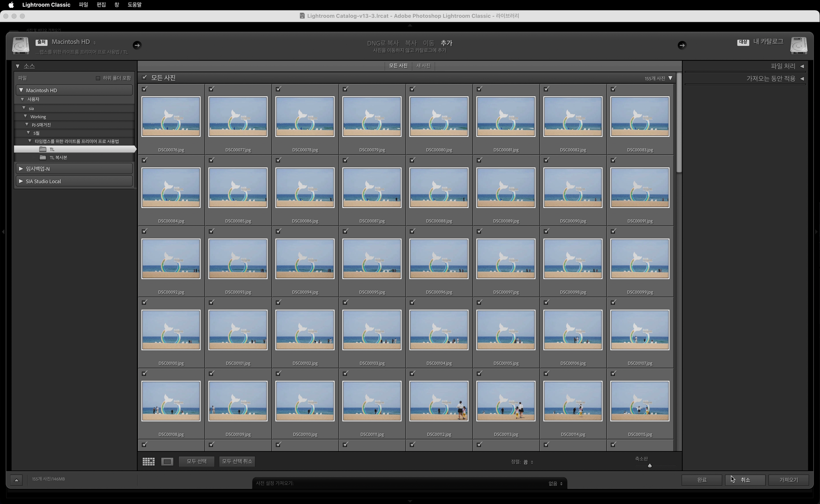Open the TL 복사본 folder

pos(58,157)
